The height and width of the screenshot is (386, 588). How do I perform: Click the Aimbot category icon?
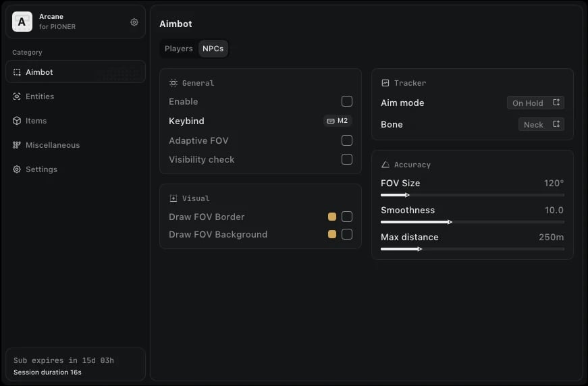tap(17, 72)
